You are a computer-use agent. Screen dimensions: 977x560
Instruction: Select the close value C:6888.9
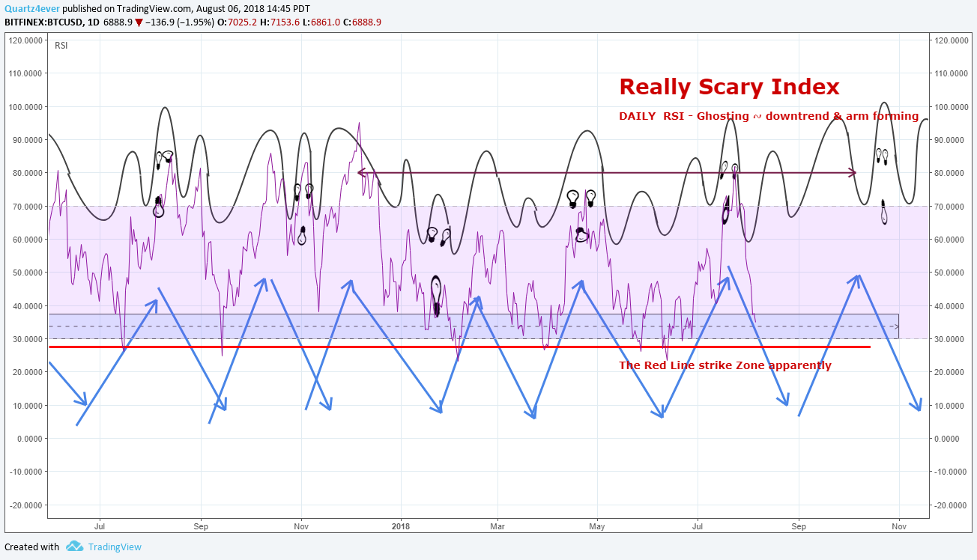point(362,22)
